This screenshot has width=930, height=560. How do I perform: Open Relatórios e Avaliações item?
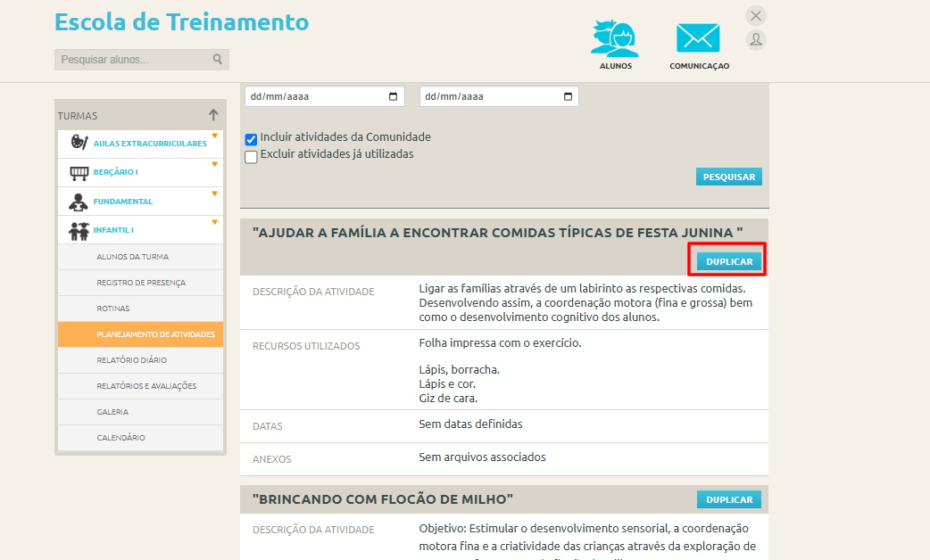[140, 386]
